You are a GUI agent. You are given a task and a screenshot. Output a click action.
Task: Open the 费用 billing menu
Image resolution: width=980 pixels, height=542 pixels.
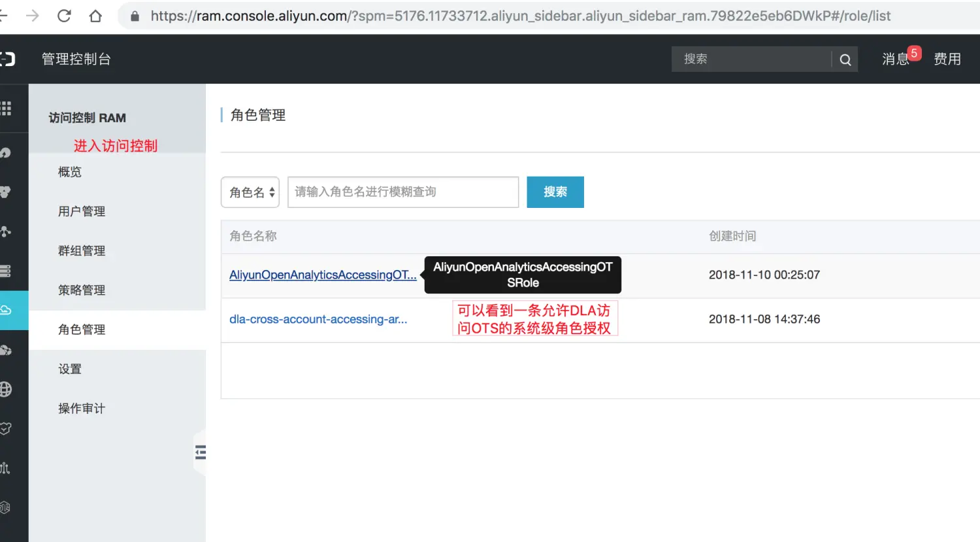click(x=947, y=59)
